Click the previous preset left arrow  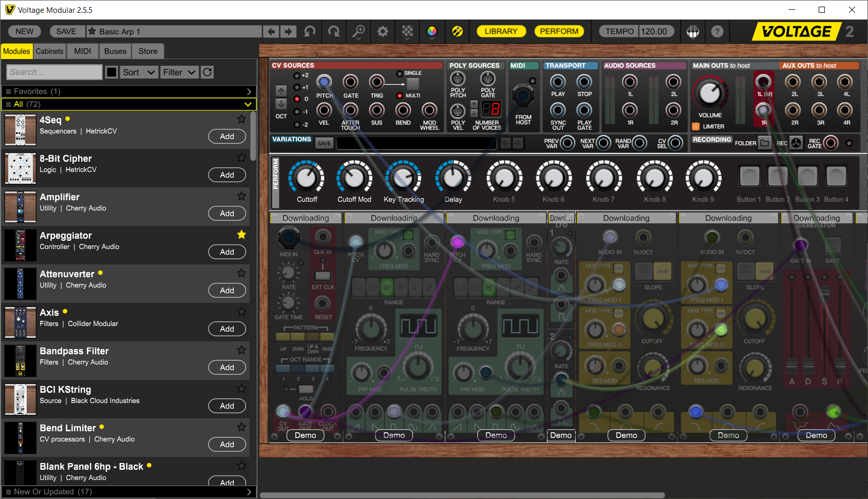271,31
